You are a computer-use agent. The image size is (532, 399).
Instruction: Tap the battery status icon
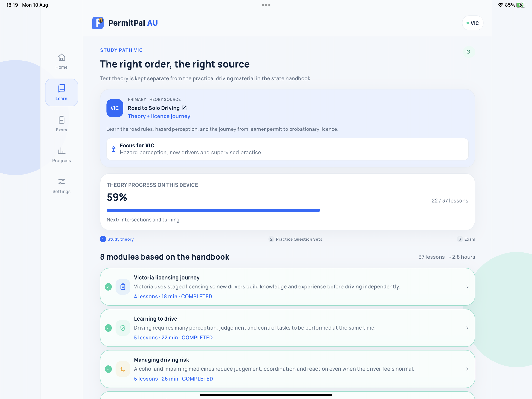point(521,5)
